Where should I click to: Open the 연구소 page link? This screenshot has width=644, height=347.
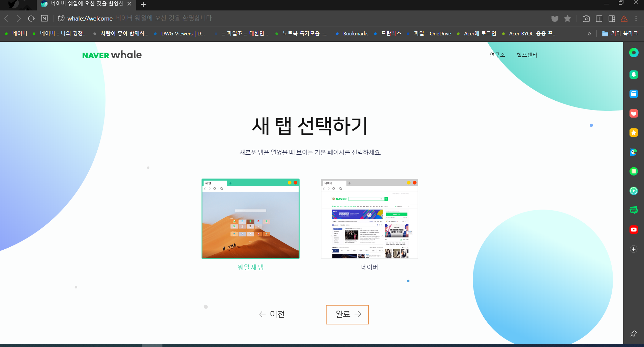pos(497,55)
